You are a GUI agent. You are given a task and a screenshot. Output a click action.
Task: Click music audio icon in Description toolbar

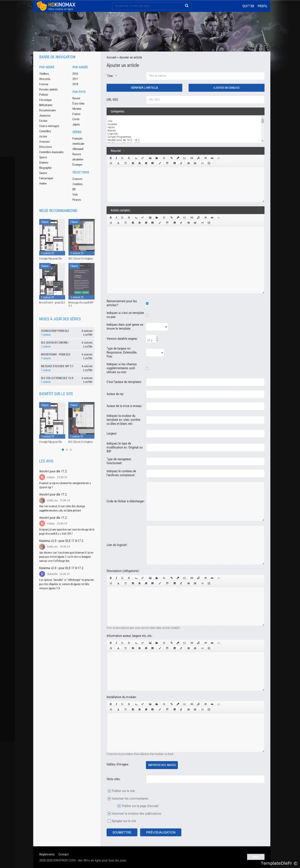tap(198, 578)
